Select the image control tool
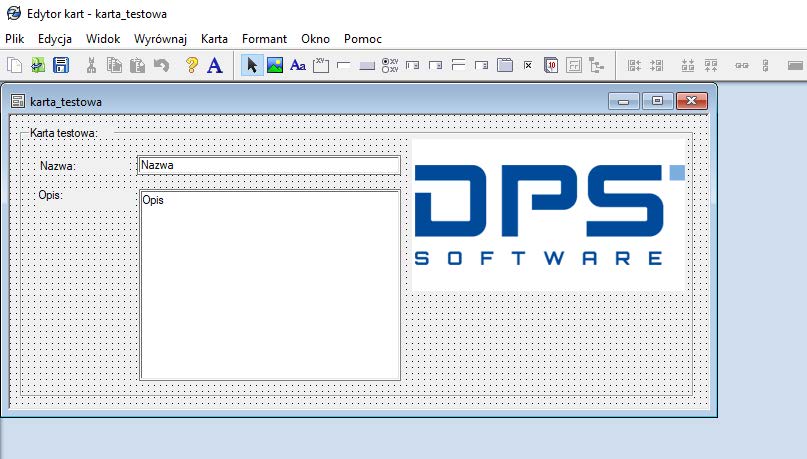The height and width of the screenshot is (459, 807). tap(275, 65)
